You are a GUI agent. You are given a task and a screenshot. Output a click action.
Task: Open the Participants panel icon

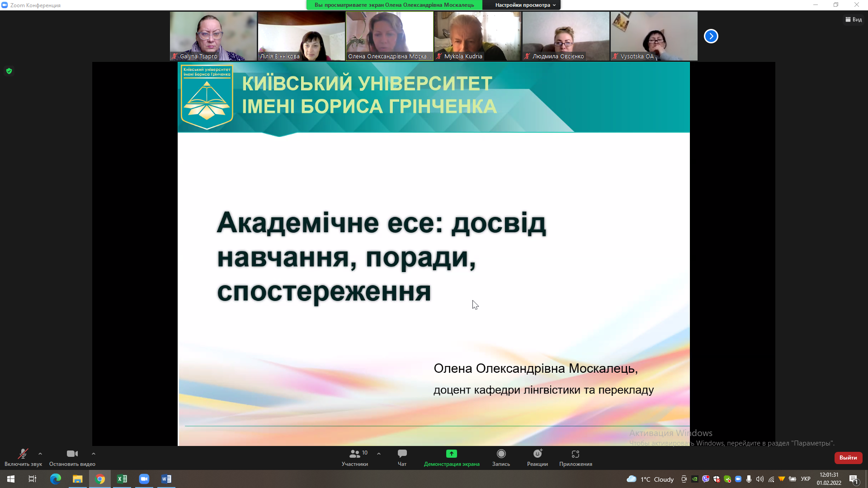click(x=355, y=454)
